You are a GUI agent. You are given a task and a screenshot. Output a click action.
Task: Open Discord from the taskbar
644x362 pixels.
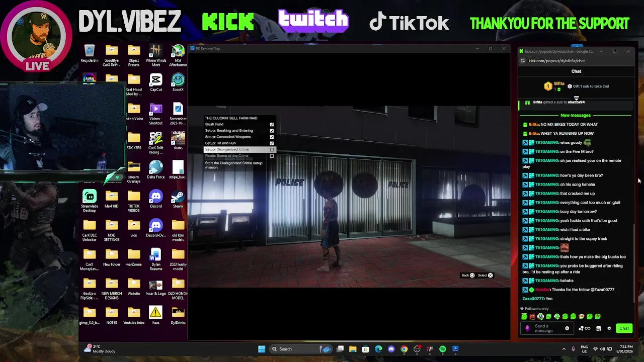pos(391,349)
